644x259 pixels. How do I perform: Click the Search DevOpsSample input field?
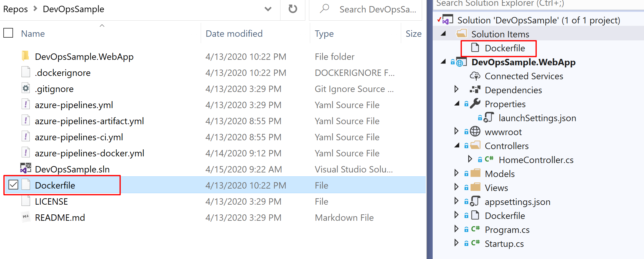[x=365, y=9]
